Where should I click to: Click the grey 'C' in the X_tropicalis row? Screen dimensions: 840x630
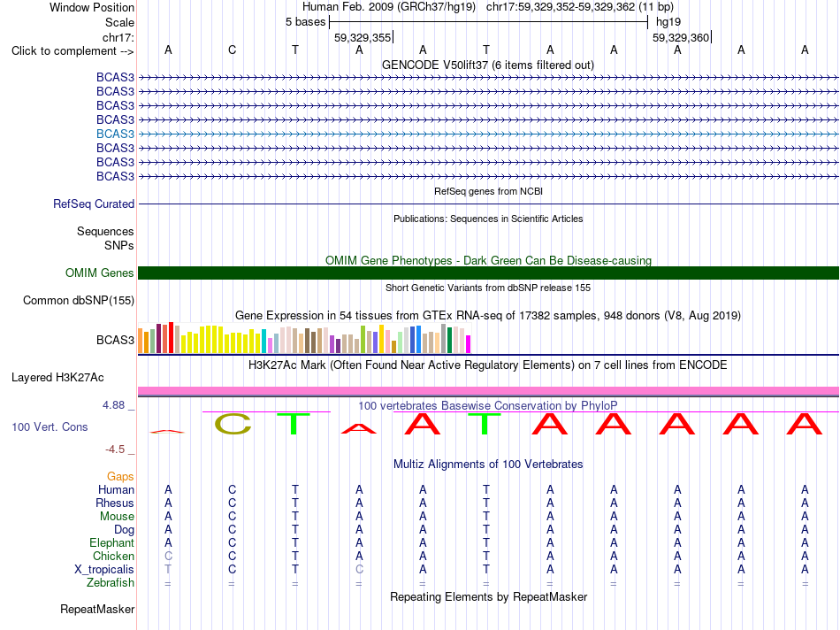tap(359, 570)
